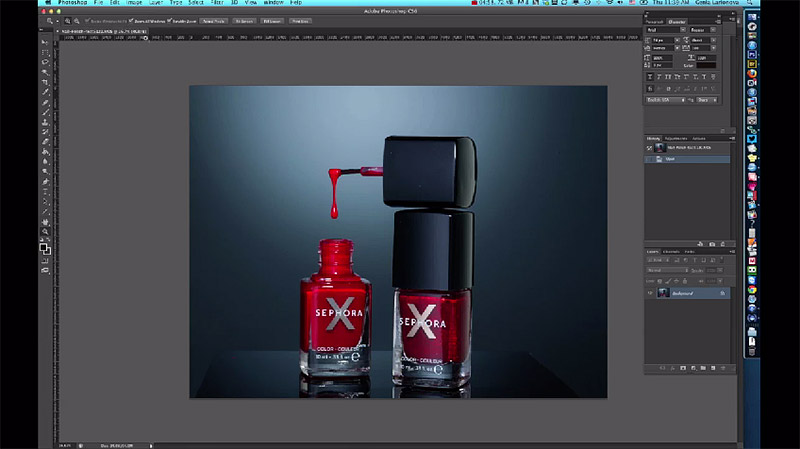Select the Eraser tool
The width and height of the screenshot is (800, 449).
pyautogui.click(x=45, y=142)
